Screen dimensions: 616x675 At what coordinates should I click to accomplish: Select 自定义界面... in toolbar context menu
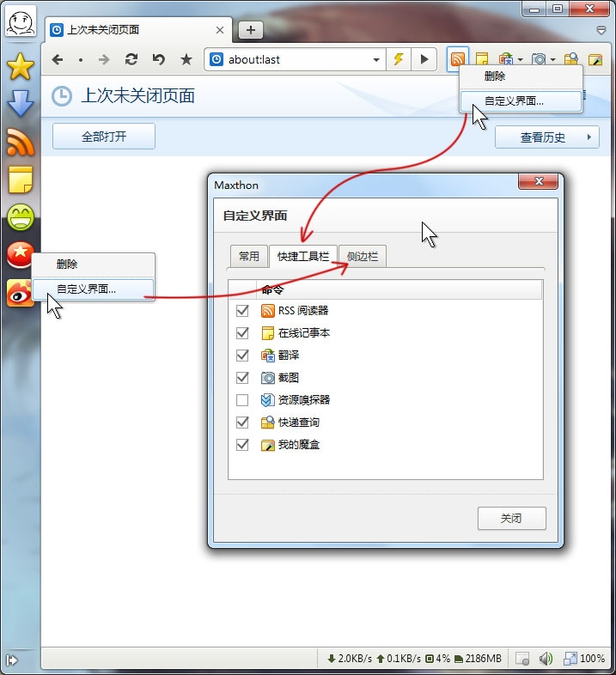point(521,101)
